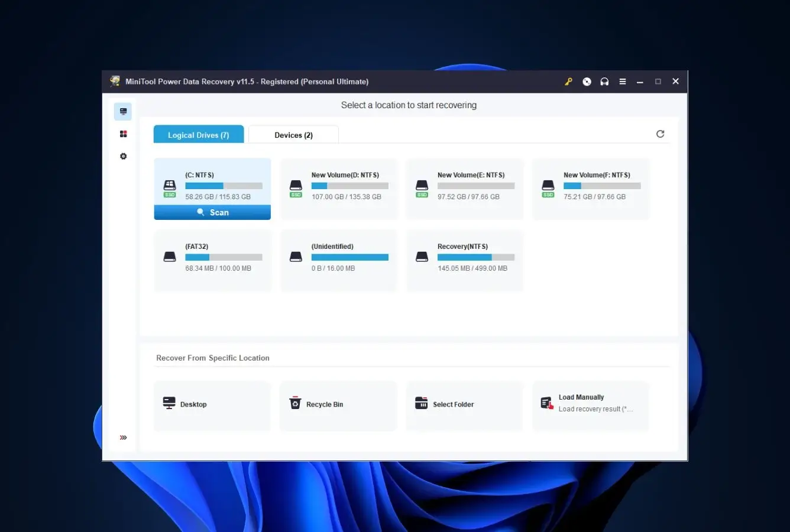Select the New Volume(D: NTFS) drive
Viewport: 790px width, 532px height.
click(x=339, y=189)
